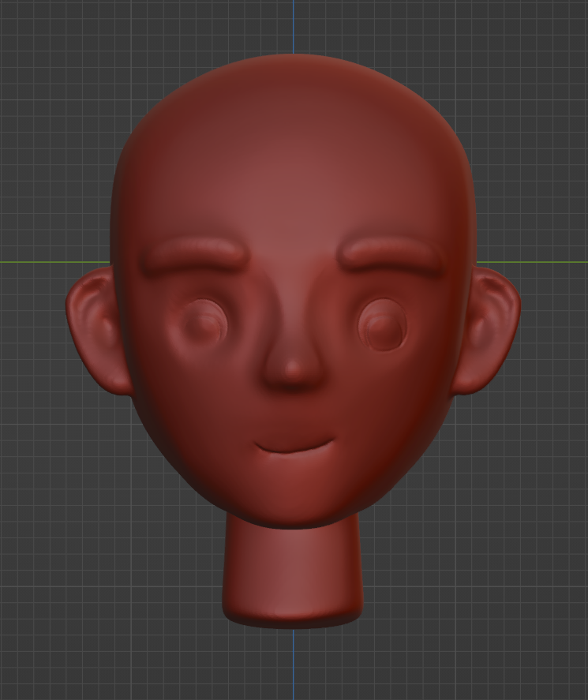Click the bottom edge of the neck
588x700 pixels.
click(293, 620)
